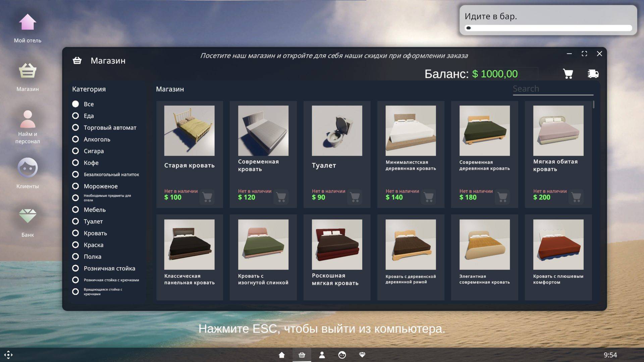Click the basket icon beside Магазин title
The image size is (644, 362).
coord(77,60)
